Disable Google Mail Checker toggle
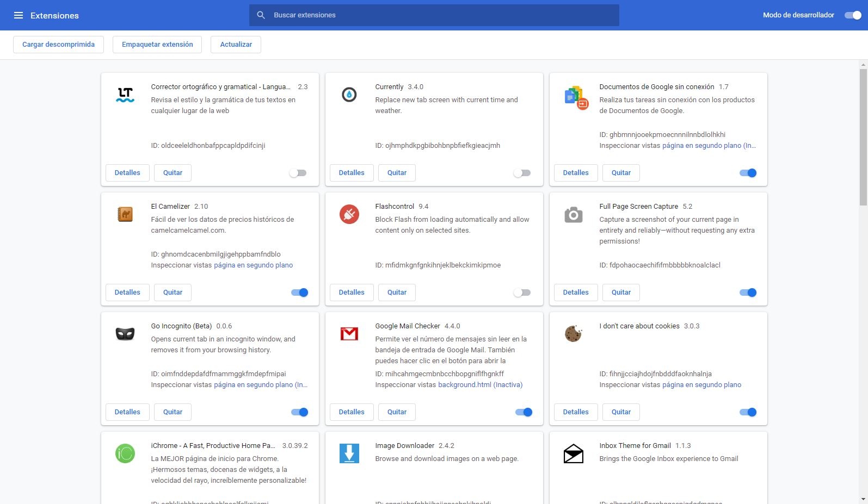 [524, 412]
